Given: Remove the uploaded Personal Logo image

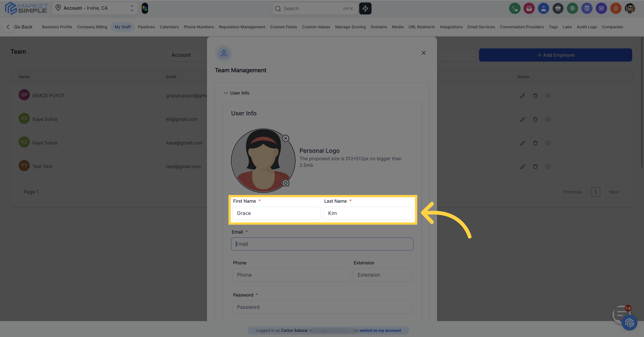Looking at the screenshot, I should 285,138.
